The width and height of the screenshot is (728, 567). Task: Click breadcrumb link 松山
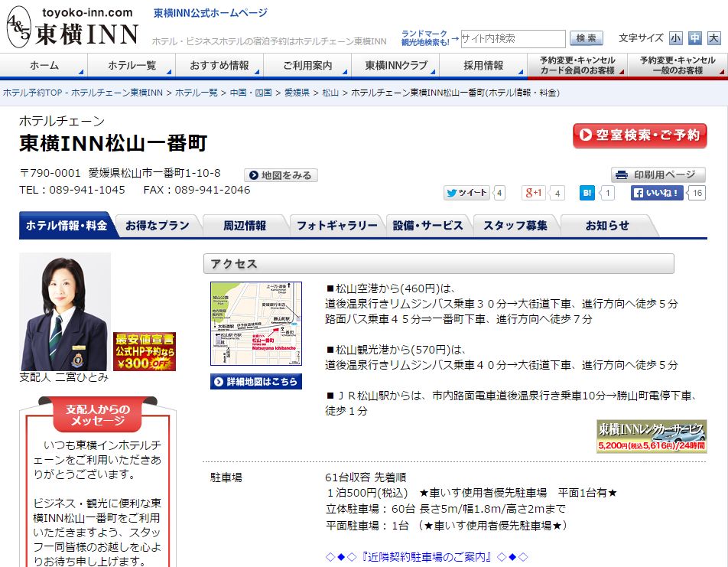[x=330, y=93]
